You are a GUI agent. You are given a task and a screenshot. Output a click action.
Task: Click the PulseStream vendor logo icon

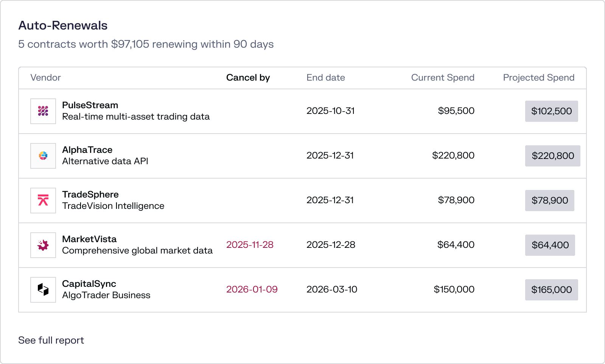pos(43,111)
